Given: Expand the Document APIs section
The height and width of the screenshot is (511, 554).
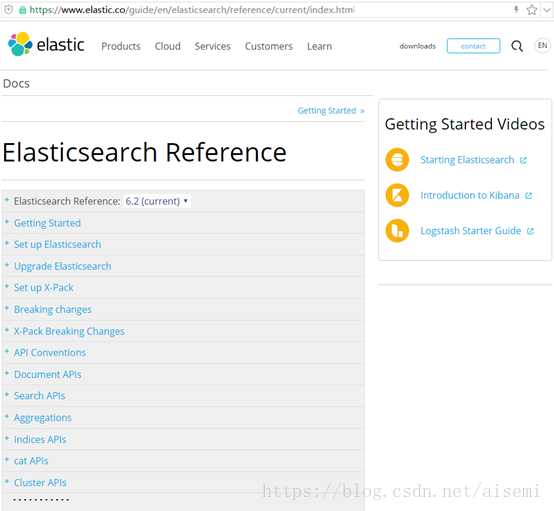Looking at the screenshot, I should (x=7, y=373).
